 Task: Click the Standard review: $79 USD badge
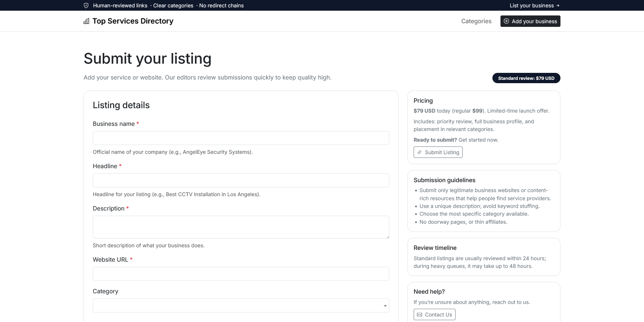point(526,78)
